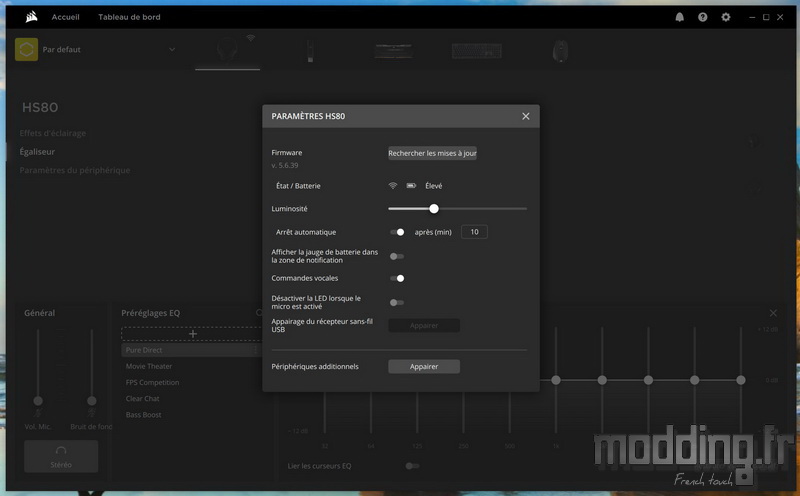
Task: Close the equalizer panel with X
Action: [773, 313]
